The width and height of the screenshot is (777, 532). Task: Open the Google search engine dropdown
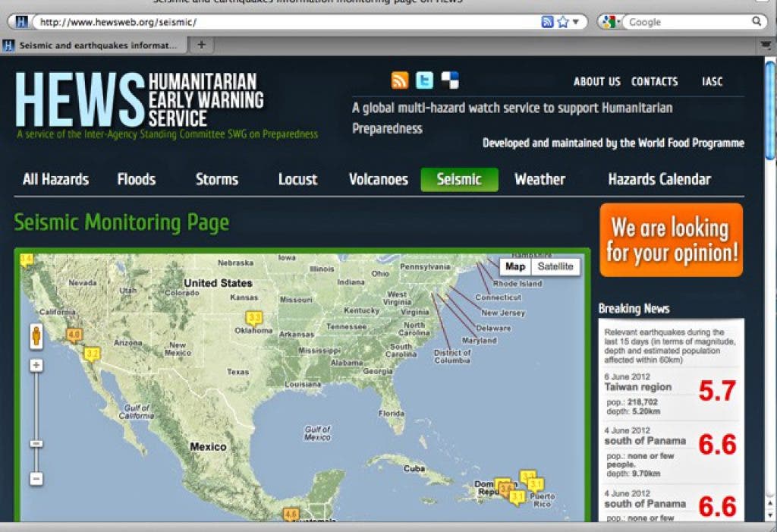point(609,22)
